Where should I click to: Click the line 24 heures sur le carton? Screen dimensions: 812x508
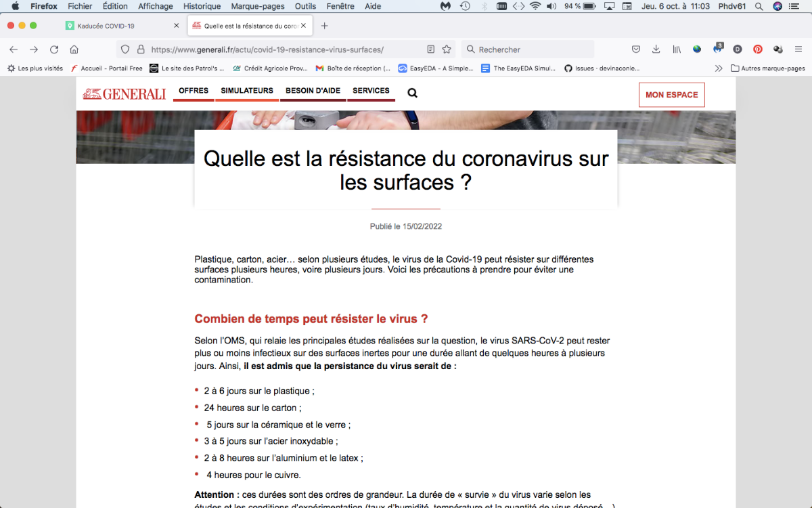[x=253, y=408]
